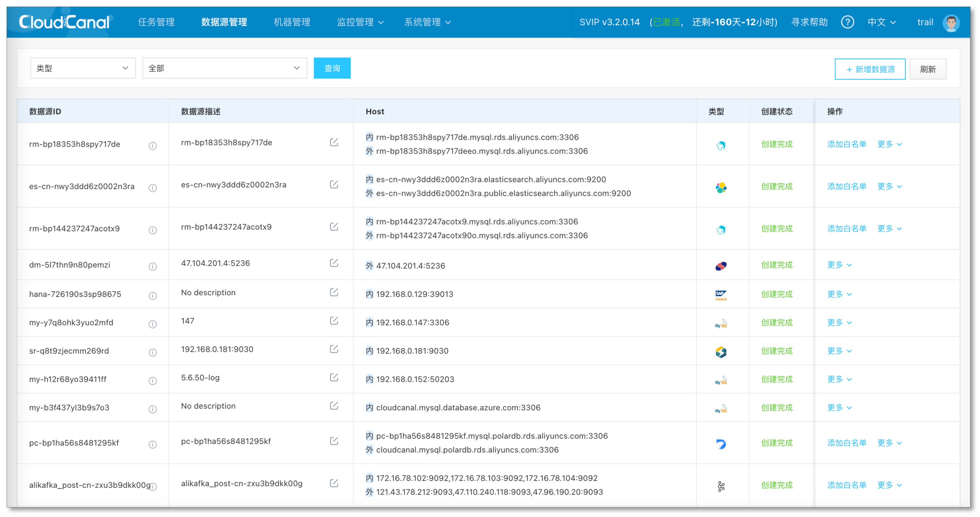Viewport: 980px width, 517px height.
Task: Click 新增数据源 button
Action: click(870, 69)
